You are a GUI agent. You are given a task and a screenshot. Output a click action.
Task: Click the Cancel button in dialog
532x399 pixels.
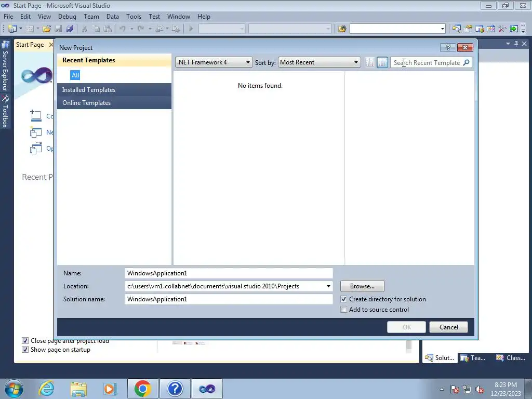(448, 327)
